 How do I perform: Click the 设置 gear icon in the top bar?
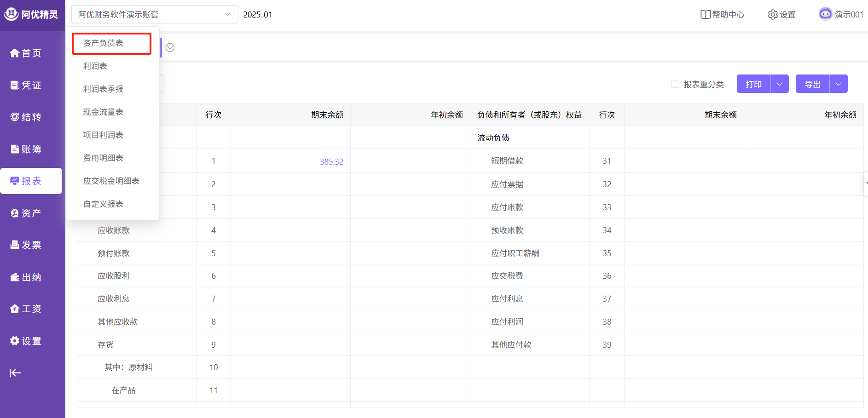[x=773, y=15]
